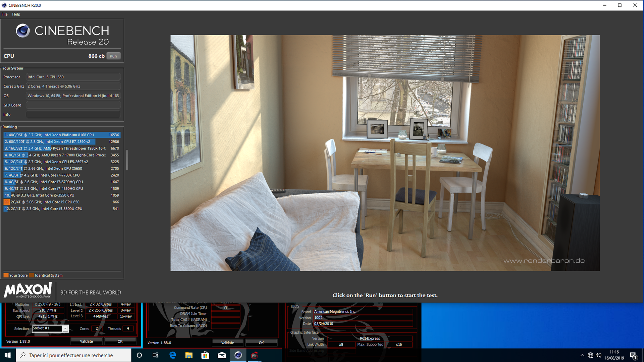Select ranking entry Intel Xeon Platinum 8168

click(x=62, y=135)
